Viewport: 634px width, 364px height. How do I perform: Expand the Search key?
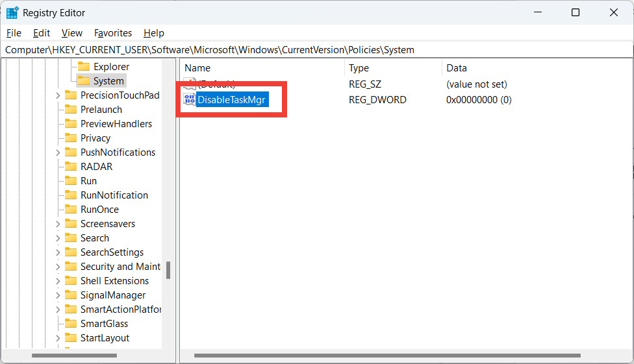[58, 238]
